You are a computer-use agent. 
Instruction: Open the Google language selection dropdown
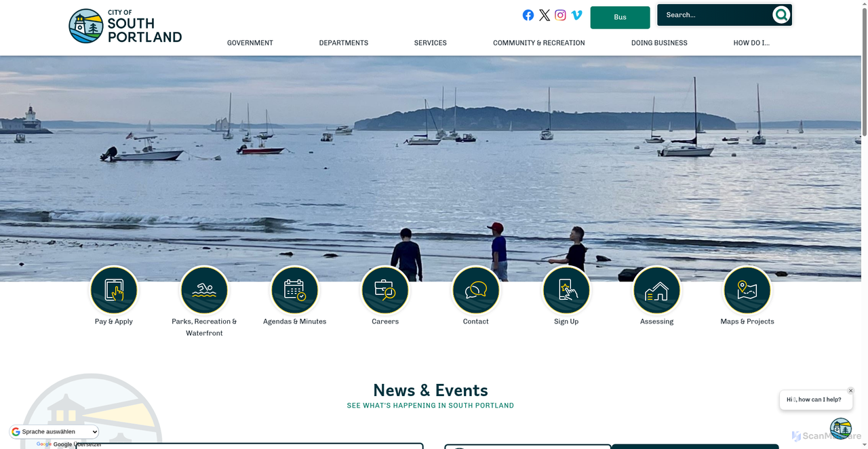pos(54,431)
